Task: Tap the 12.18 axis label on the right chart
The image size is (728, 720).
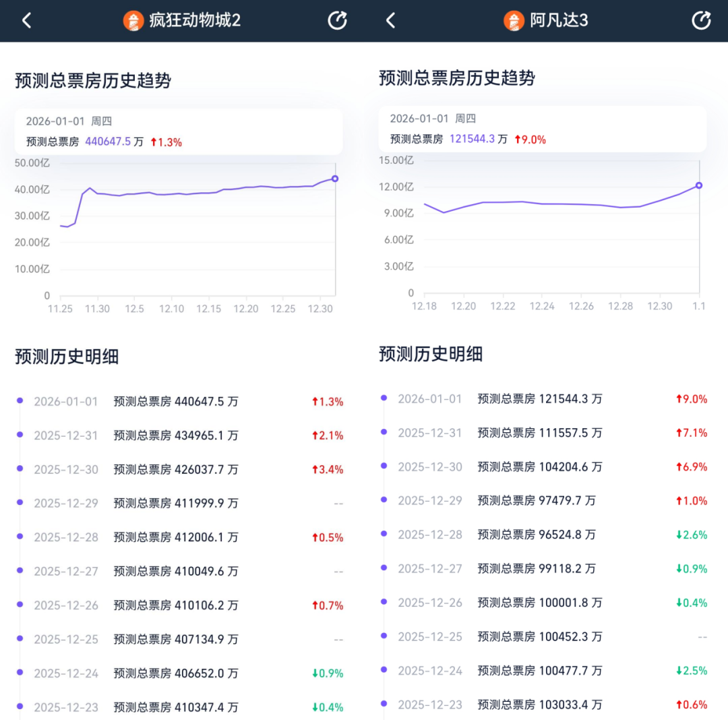Action: pos(424,305)
